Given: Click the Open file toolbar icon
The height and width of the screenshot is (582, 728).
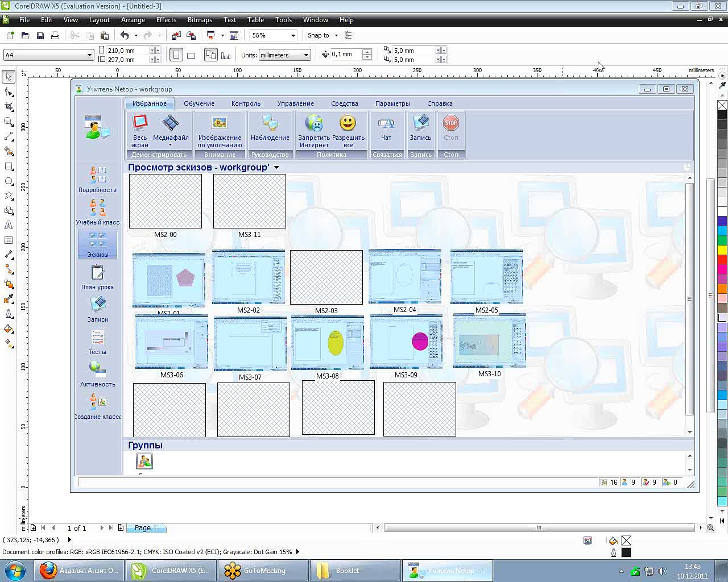Looking at the screenshot, I should tap(25, 35).
